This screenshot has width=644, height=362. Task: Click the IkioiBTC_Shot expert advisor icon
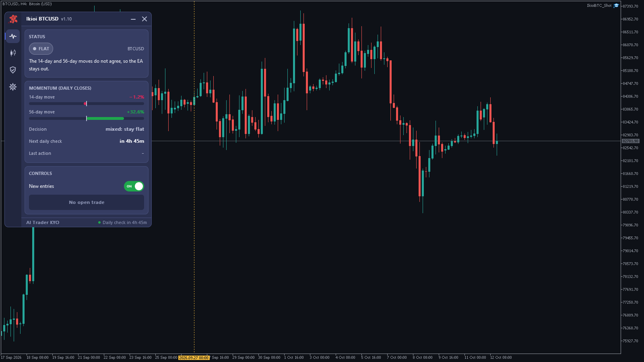click(x=616, y=6)
